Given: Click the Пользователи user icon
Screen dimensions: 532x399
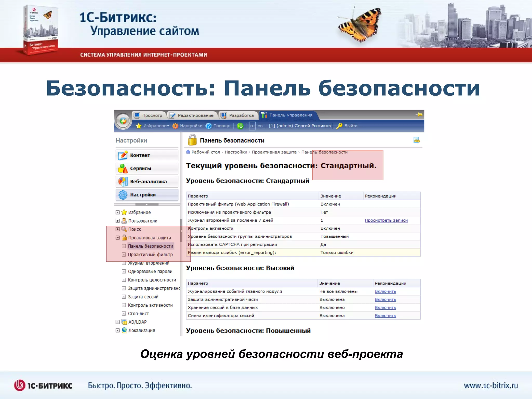Looking at the screenshot, I should pos(124,221).
